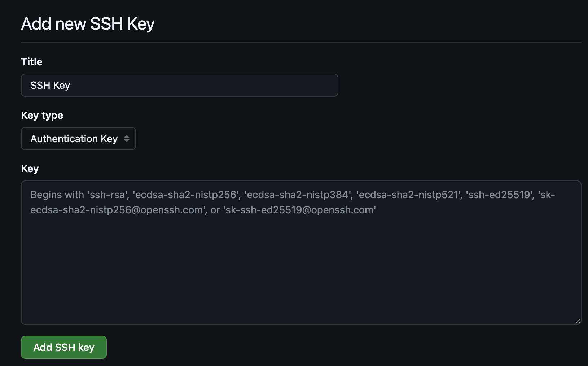588x366 pixels.
Task: Submit the form with Add SSH key
Action: point(64,347)
